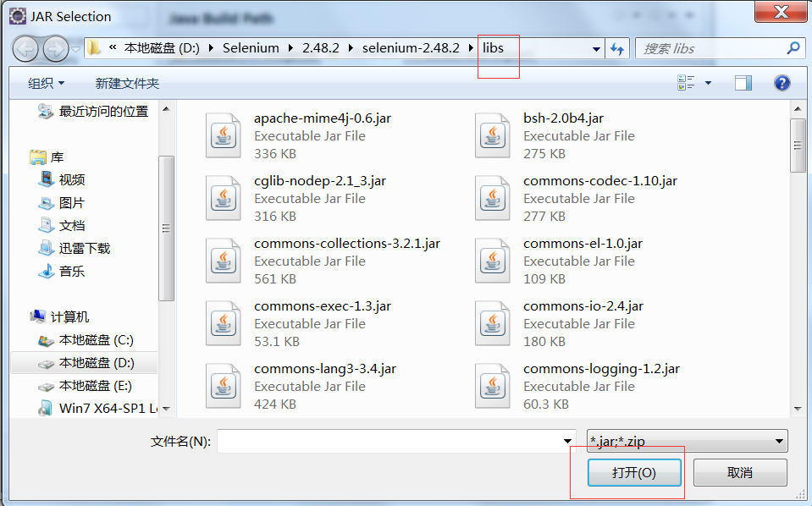The width and height of the screenshot is (812, 506).
Task: Select bsh-2.0b4.jar file icon
Action: [493, 135]
